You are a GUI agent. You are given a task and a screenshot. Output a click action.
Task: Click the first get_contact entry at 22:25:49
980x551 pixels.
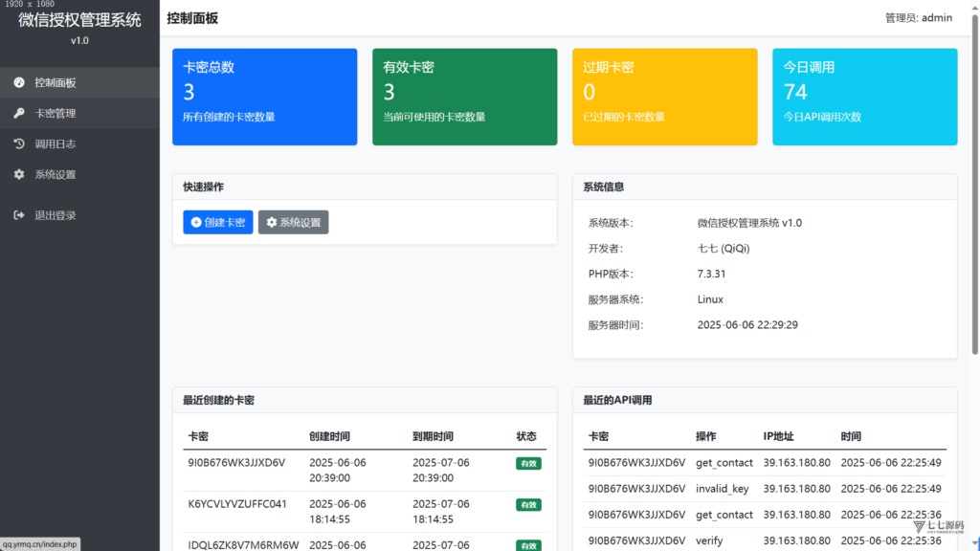(724, 463)
